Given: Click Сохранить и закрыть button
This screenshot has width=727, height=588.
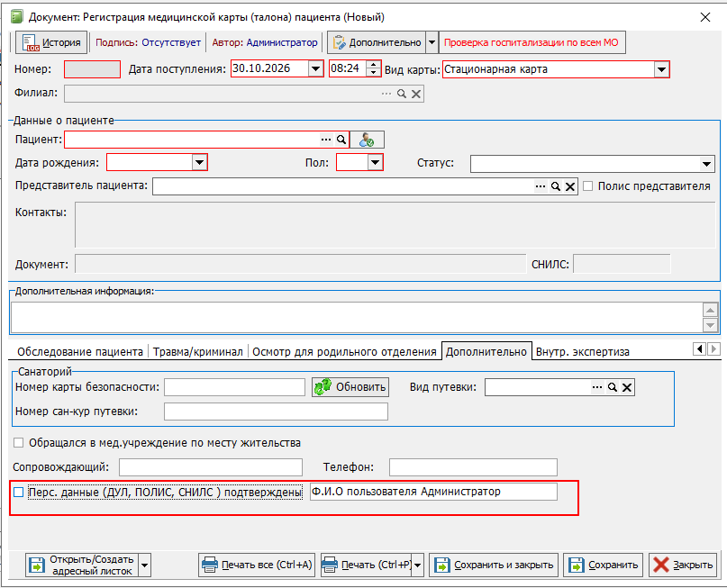Looking at the screenshot, I should pyautogui.click(x=494, y=565).
